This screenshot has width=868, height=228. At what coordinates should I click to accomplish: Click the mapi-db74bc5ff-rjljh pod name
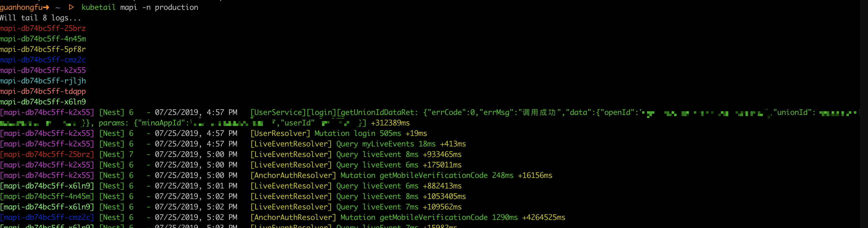click(43, 81)
